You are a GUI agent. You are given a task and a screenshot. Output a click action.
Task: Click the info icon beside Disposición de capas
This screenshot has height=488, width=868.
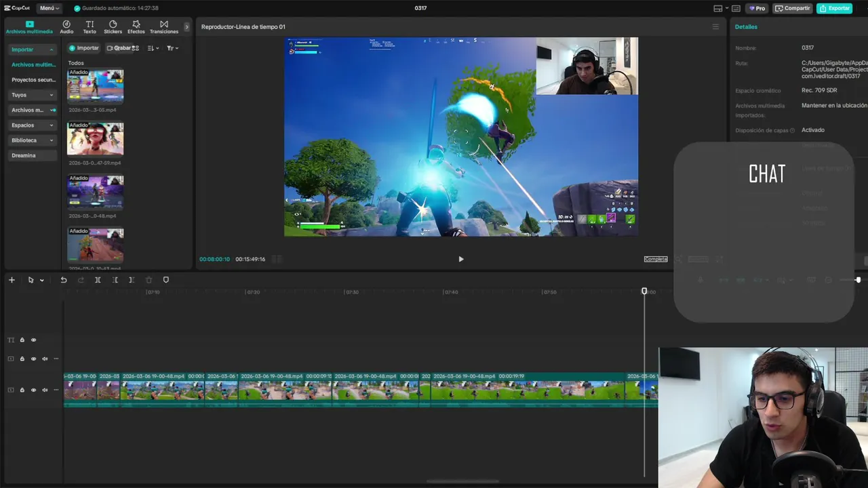[793, 130]
